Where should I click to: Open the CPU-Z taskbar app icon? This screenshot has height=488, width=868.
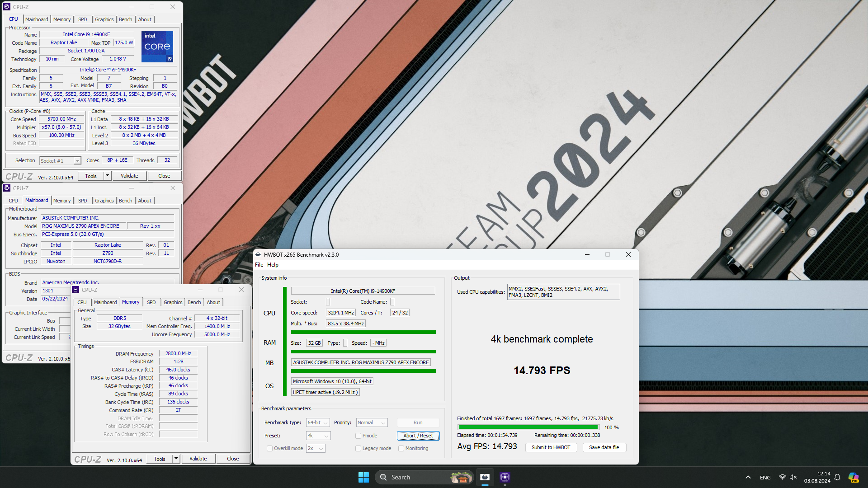click(505, 477)
